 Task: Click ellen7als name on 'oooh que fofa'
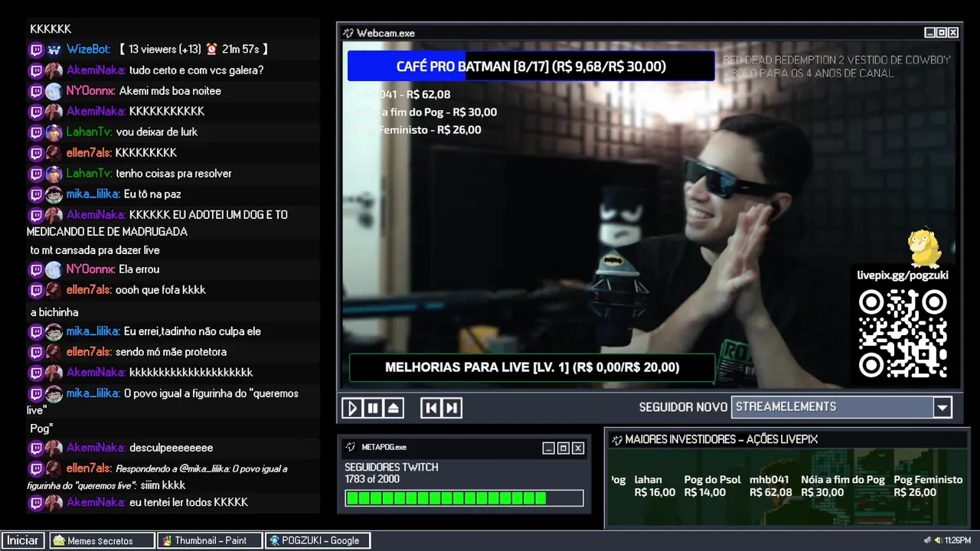point(90,290)
